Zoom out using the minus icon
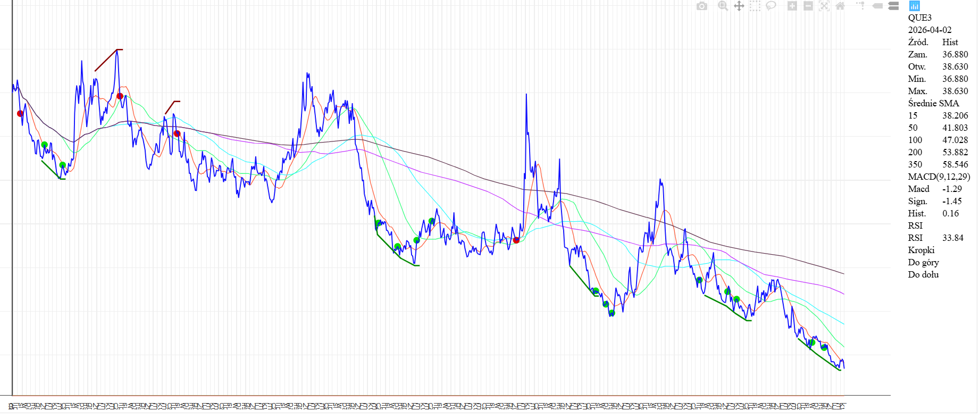Screen dimensions: 980x419 tap(808, 6)
